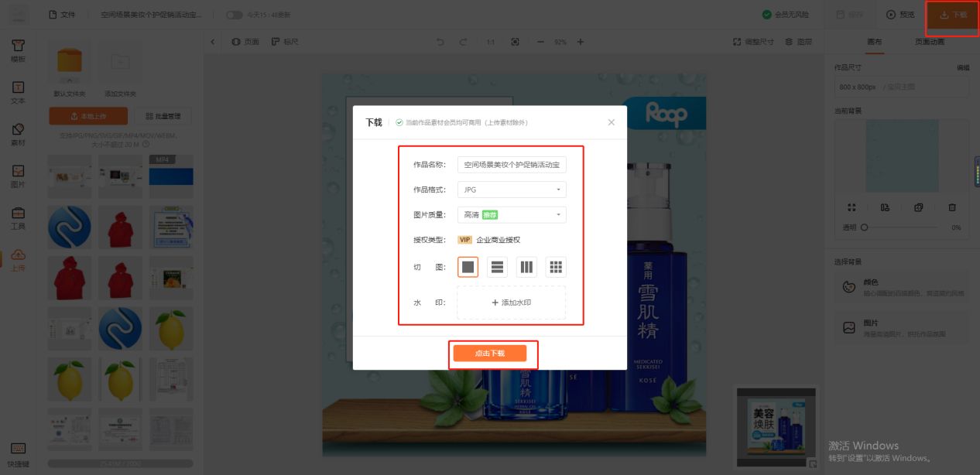Viewport: 980px width, 475px height.
Task: Open the 素材 materials sidebar panel
Action: pos(18,135)
